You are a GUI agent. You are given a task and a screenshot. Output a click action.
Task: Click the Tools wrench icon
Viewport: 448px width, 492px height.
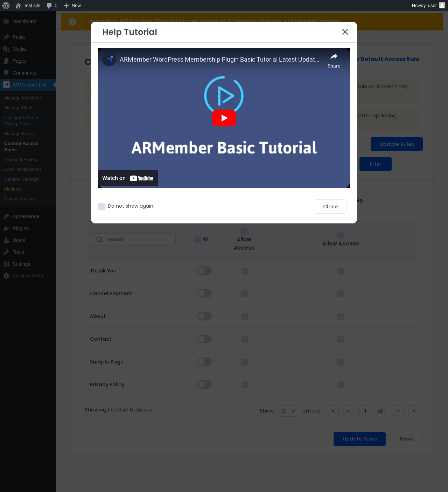pyautogui.click(x=6, y=252)
